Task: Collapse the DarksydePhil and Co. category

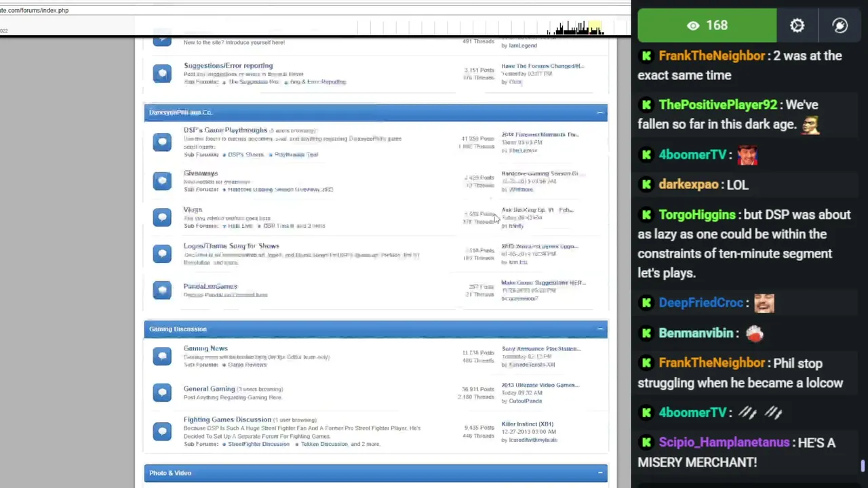Action: pos(599,113)
